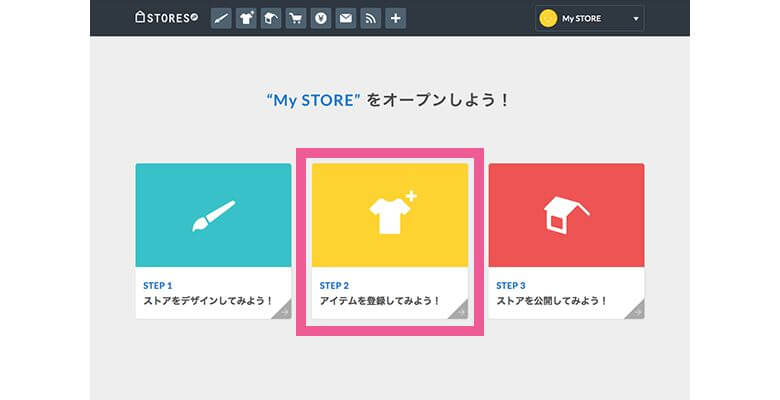
Task: Open the store house icon in toolbar
Action: click(x=271, y=18)
